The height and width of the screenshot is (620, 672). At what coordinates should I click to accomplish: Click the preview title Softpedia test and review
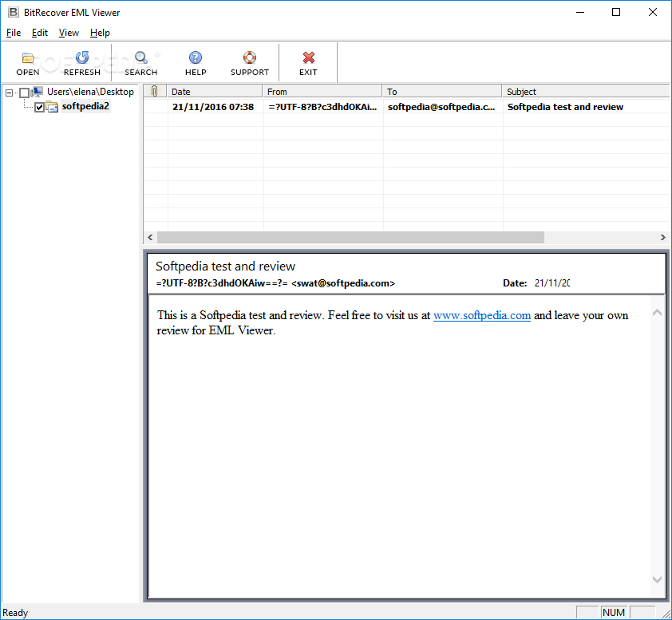click(225, 266)
